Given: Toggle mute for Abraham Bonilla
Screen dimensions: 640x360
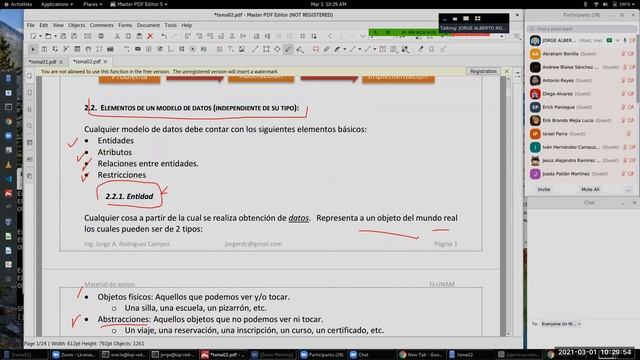Looking at the screenshot, I should [623, 54].
